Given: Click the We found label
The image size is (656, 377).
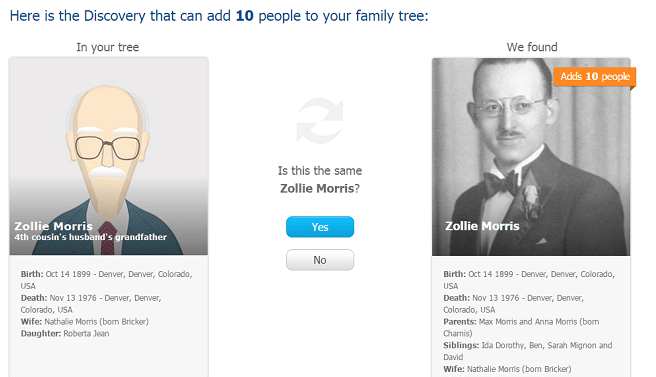Looking at the screenshot, I should [x=532, y=47].
